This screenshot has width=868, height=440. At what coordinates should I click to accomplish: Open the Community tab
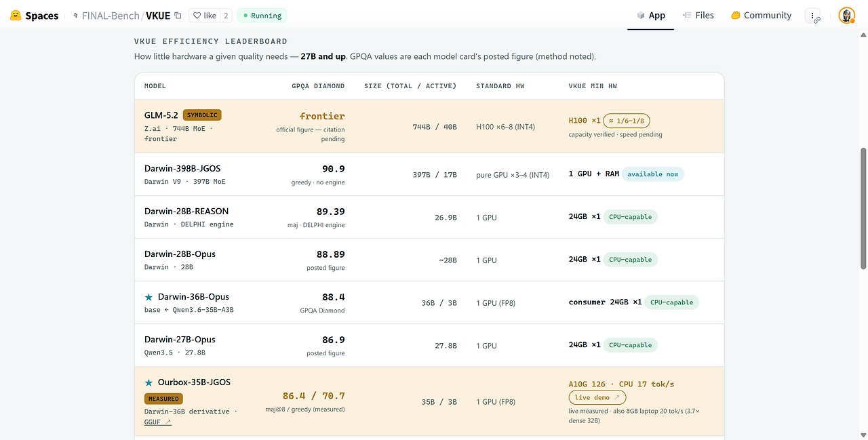(x=761, y=16)
